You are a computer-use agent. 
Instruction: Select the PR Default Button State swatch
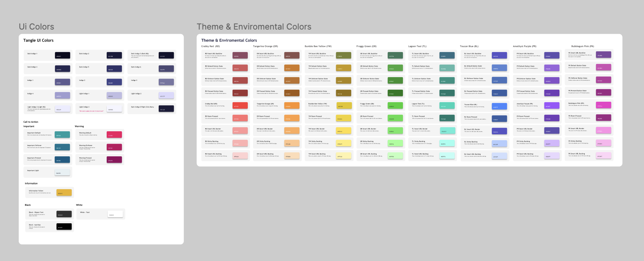[x=552, y=68]
